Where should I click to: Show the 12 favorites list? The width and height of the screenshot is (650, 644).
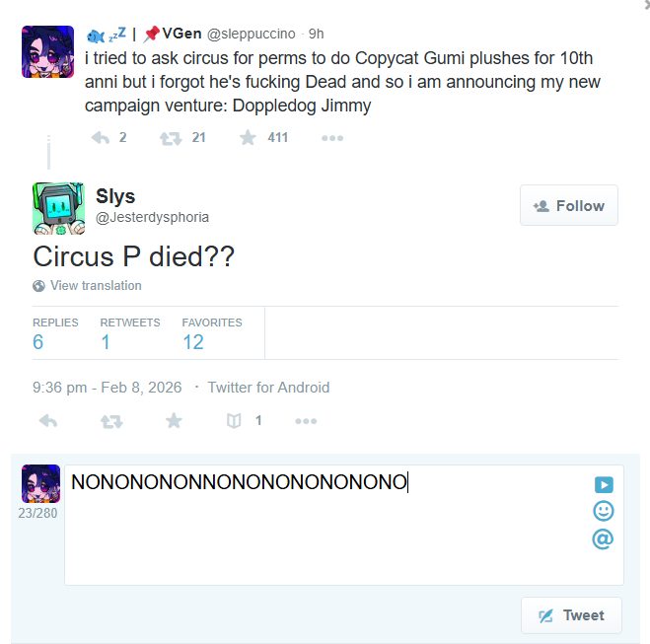pyautogui.click(x=193, y=342)
